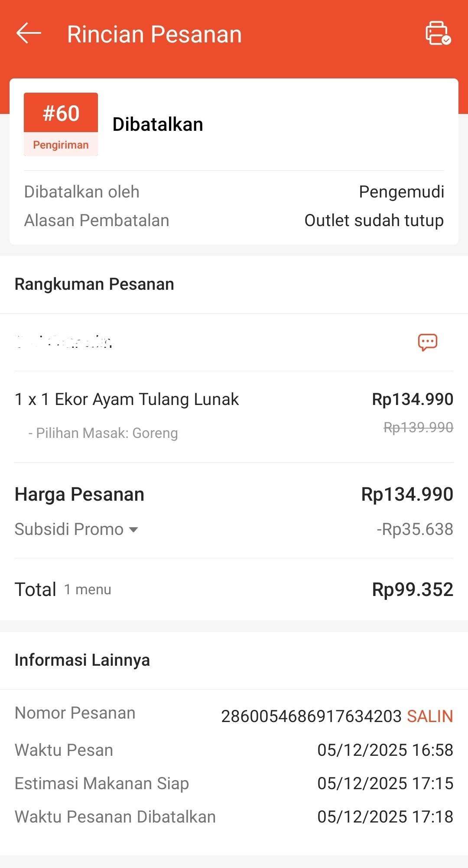Tap the crossed-out price Rp139.990
This screenshot has height=868, width=468.
tap(418, 428)
